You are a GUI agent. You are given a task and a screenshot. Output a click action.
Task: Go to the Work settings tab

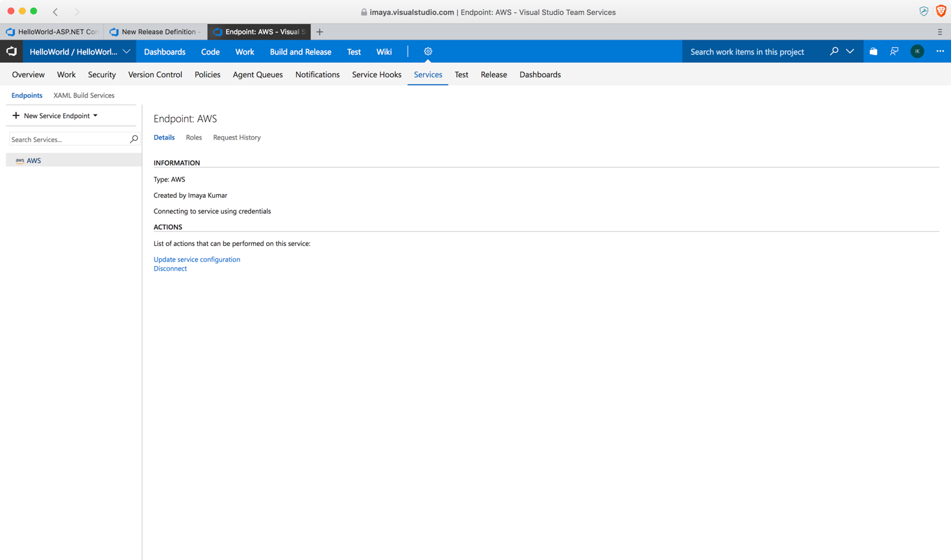click(x=66, y=75)
